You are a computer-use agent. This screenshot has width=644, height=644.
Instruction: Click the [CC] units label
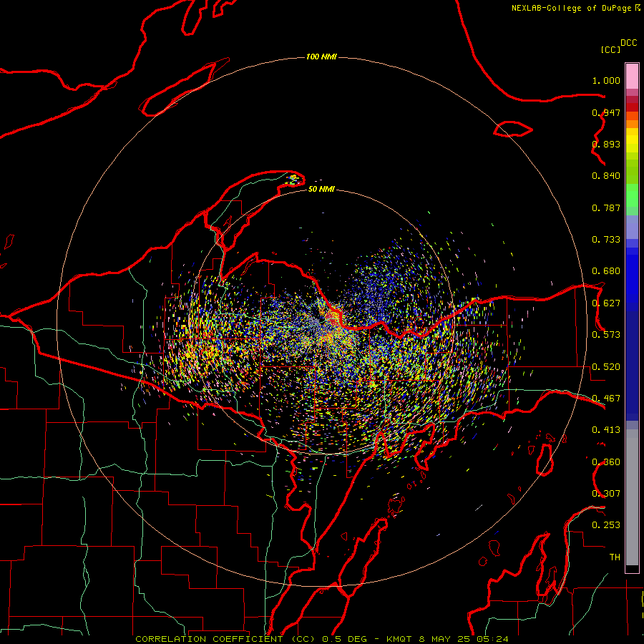(610, 49)
